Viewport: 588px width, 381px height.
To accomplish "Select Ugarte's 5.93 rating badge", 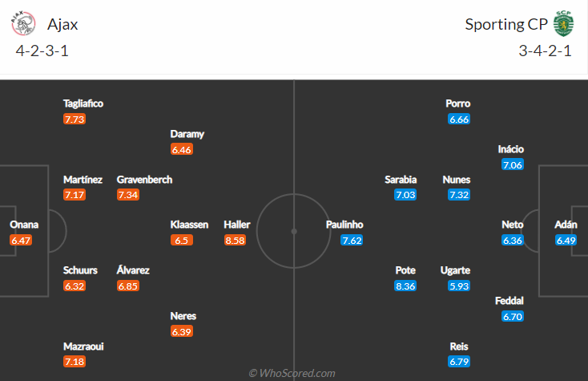I will point(459,286).
